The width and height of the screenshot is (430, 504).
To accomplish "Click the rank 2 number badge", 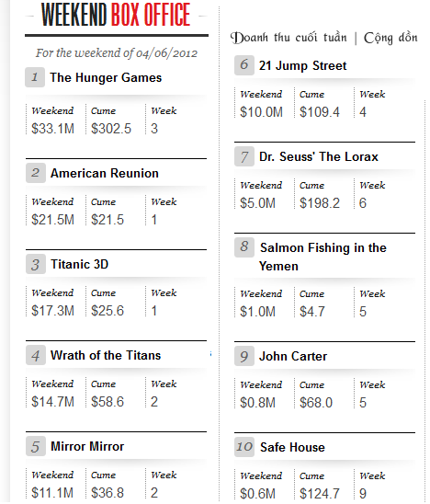I will click(35, 173).
